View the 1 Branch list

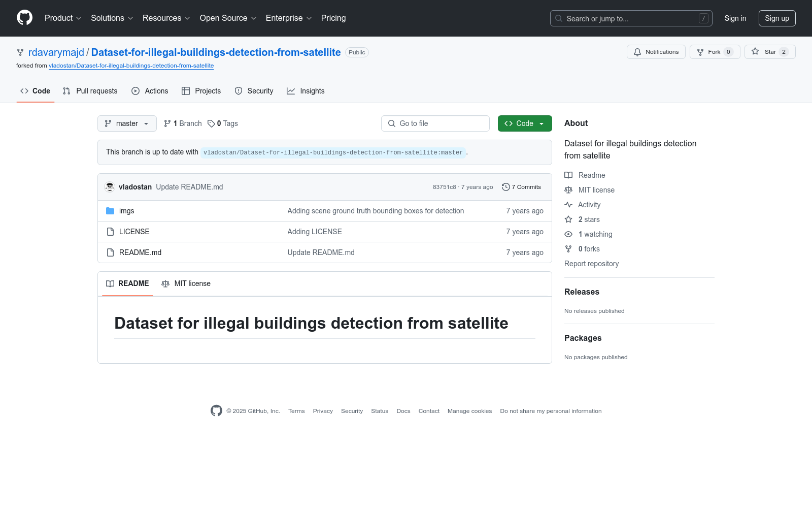pos(183,123)
